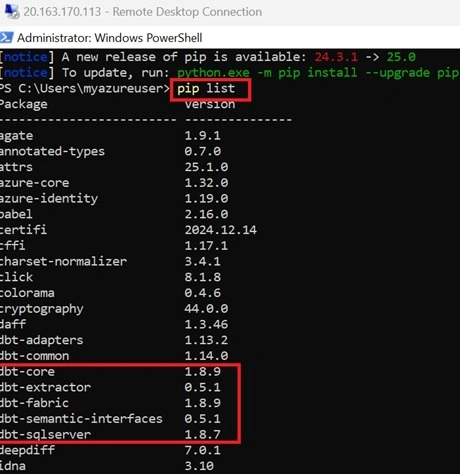Click the 24.3.1 version in red
The height and width of the screenshot is (474, 460).
coord(336,57)
